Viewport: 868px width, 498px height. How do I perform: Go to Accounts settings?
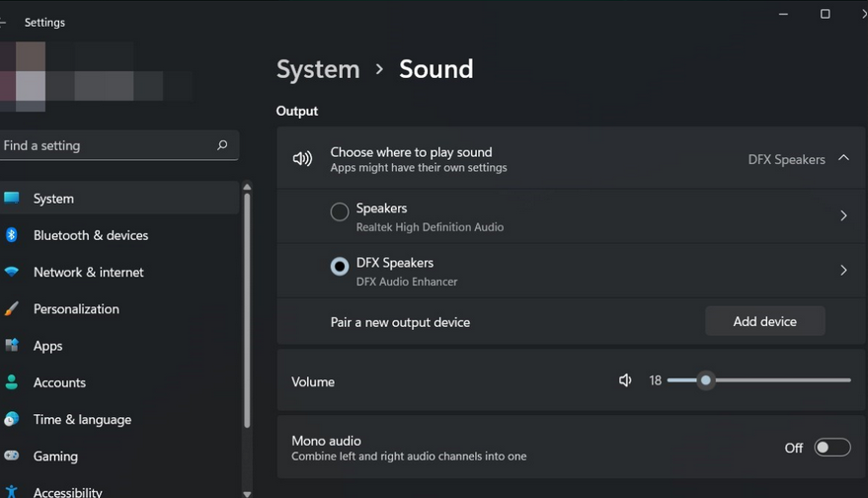click(x=119, y=382)
